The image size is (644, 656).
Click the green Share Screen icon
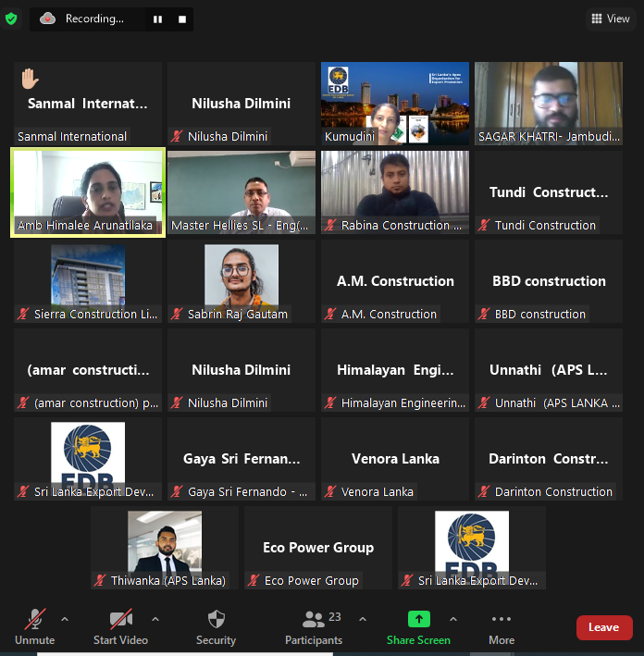coord(419,619)
